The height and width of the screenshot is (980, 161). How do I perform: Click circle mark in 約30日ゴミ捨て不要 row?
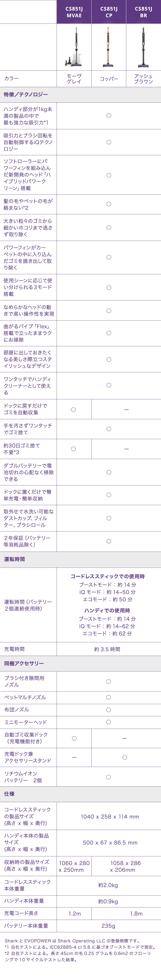pos(73,449)
